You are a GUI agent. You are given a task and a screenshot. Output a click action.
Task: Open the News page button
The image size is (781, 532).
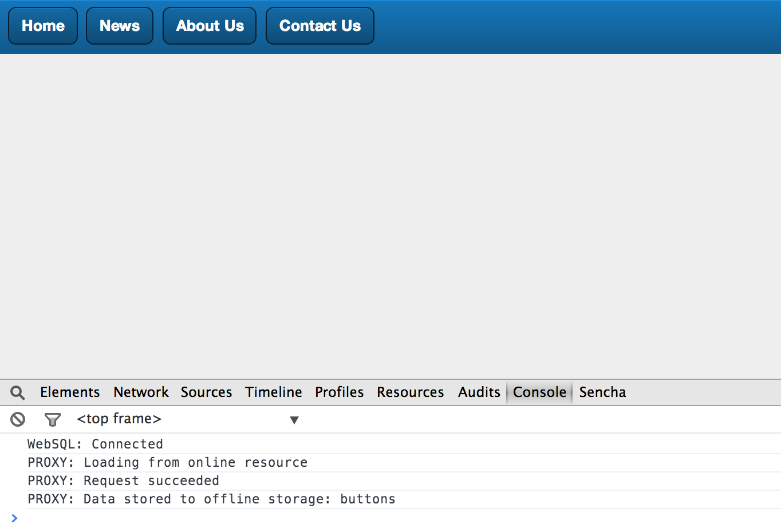click(120, 26)
